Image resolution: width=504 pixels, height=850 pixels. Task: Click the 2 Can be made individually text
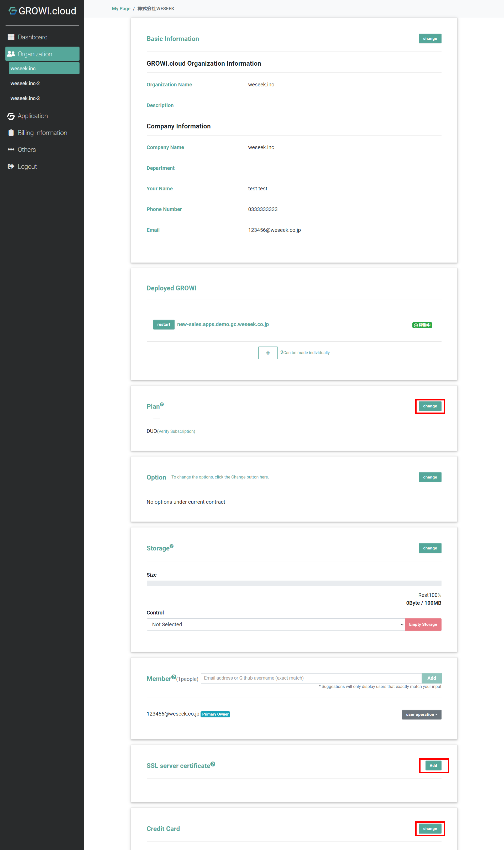point(305,353)
